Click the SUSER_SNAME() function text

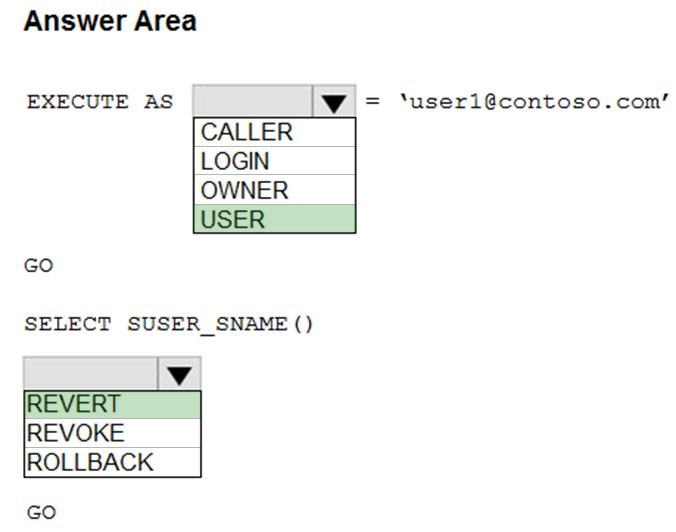point(220,325)
